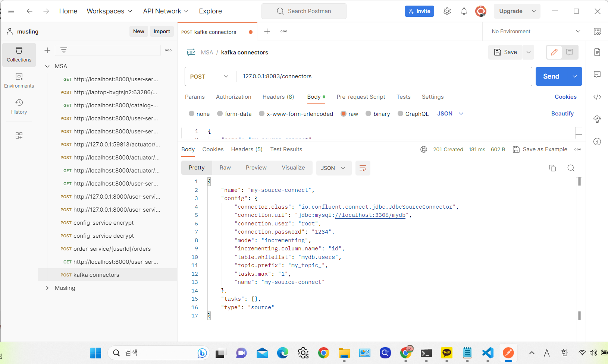
Task: Open the Collections sidebar panel
Action: (19, 54)
